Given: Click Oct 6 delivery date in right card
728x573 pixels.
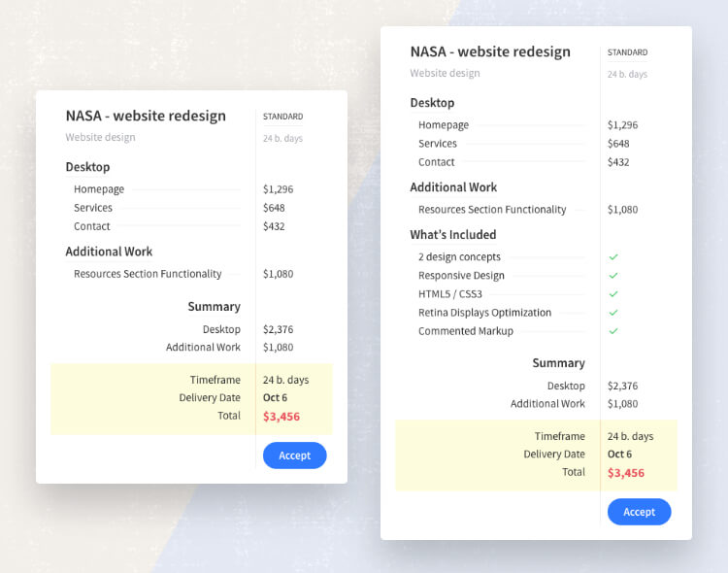Looking at the screenshot, I should pyautogui.click(x=619, y=455).
